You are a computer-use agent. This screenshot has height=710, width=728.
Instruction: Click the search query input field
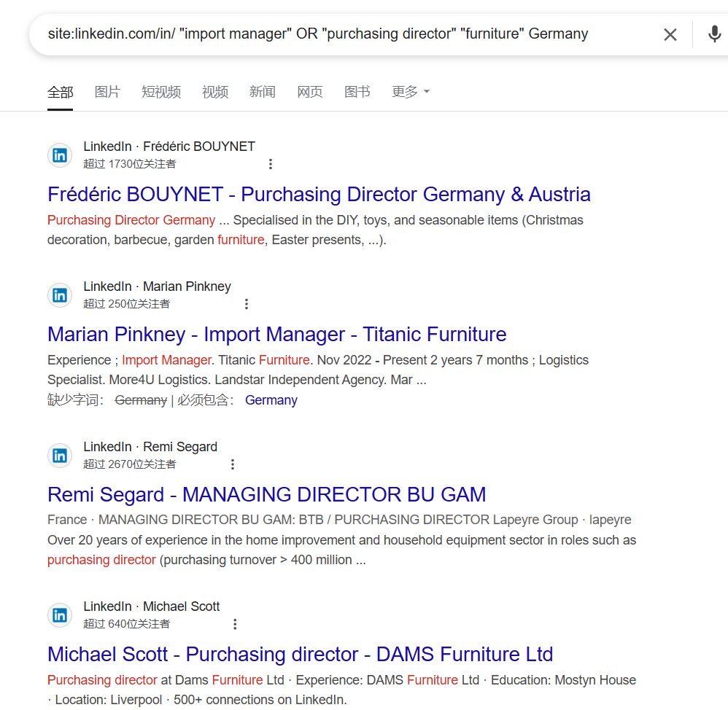coord(317,34)
